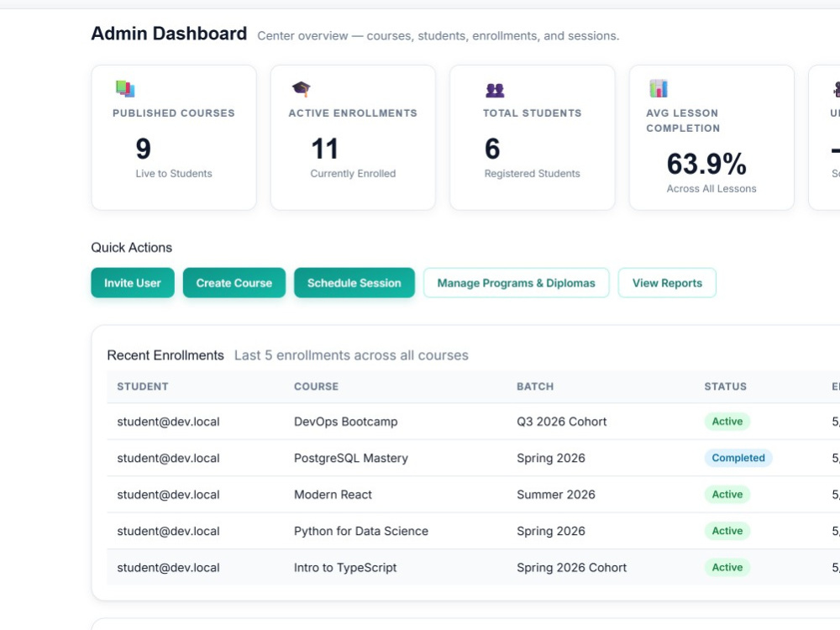Select the Published Courses count 9
The image size is (840, 630).
143,149
